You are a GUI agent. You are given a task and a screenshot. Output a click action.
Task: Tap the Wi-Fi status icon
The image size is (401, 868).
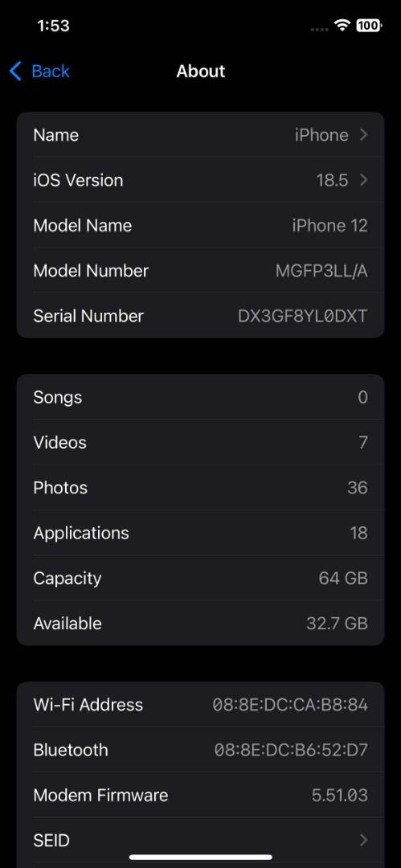[x=342, y=26]
